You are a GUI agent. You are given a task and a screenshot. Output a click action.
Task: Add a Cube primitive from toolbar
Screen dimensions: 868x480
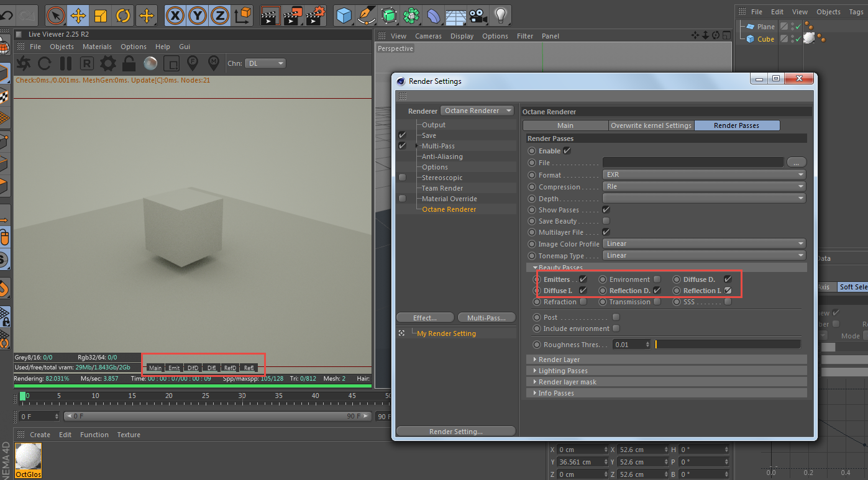point(344,15)
